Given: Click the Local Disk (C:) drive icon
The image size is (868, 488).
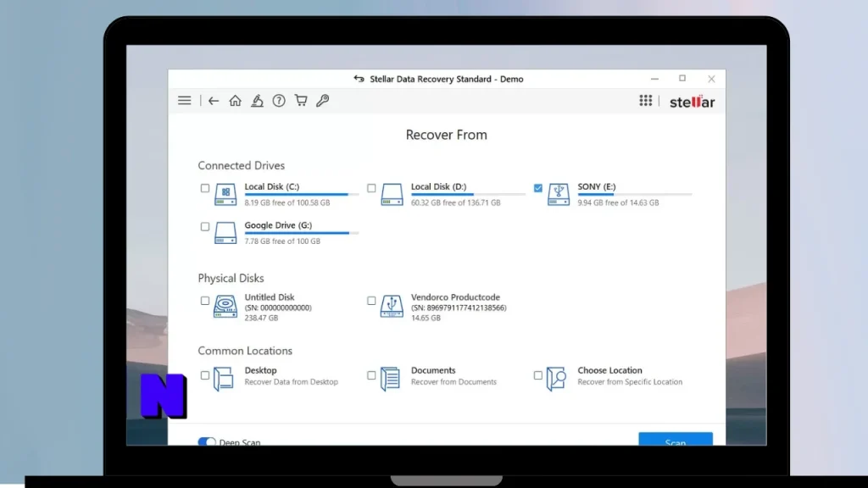Looking at the screenshot, I should (225, 194).
